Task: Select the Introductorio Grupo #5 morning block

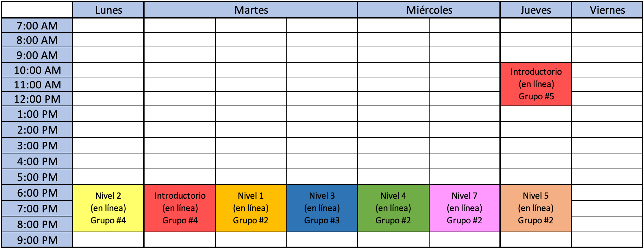Action: [x=536, y=84]
